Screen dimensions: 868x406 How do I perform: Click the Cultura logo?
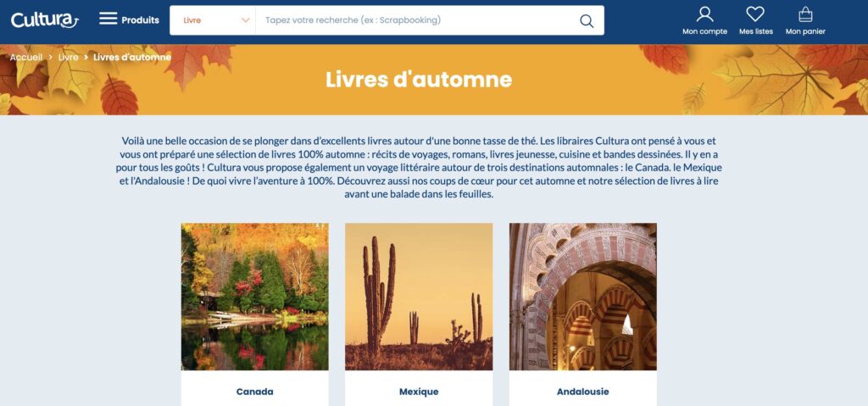click(x=44, y=20)
